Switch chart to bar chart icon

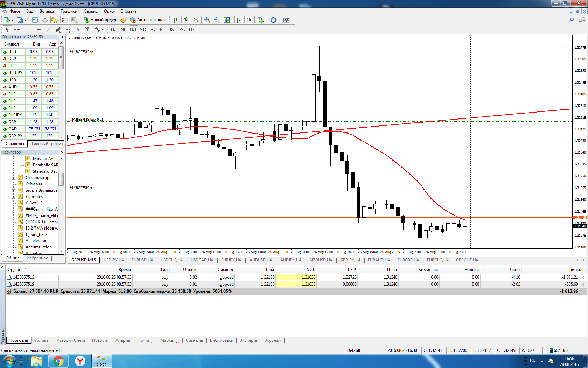click(176, 20)
